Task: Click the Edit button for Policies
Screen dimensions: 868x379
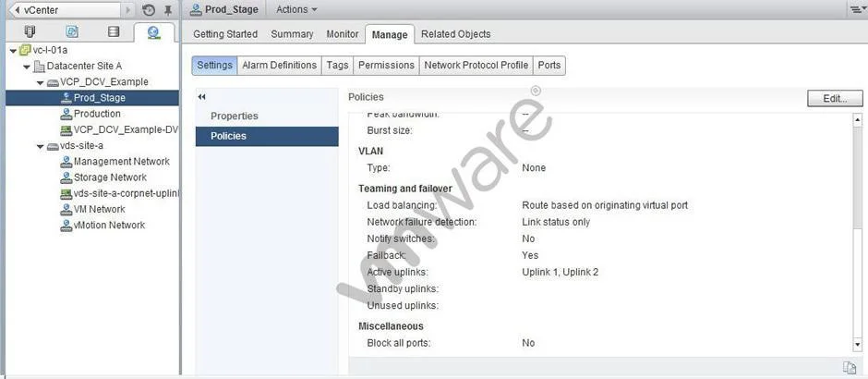Action: (x=835, y=98)
